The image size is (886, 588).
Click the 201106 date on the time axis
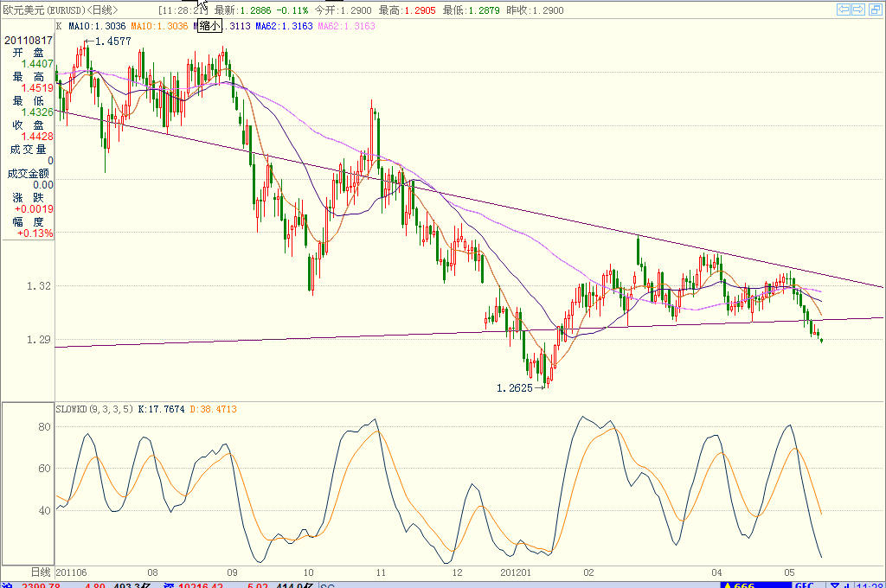(x=71, y=572)
